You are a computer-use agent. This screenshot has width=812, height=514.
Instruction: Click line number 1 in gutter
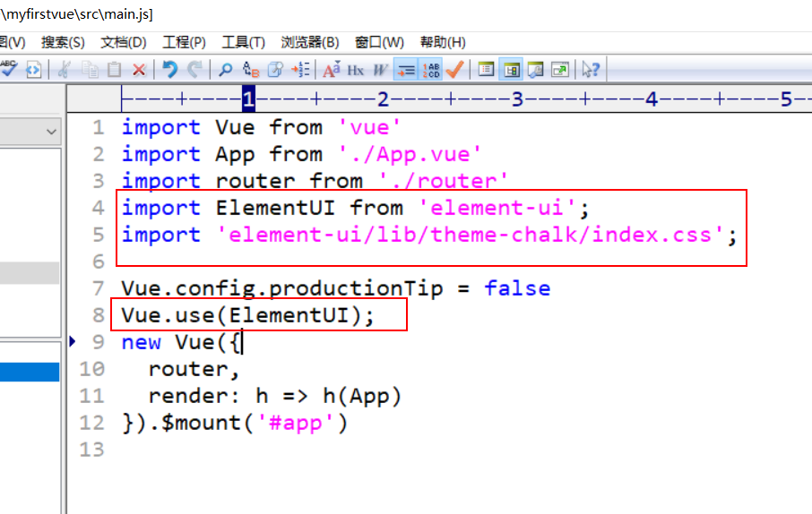[99, 127]
